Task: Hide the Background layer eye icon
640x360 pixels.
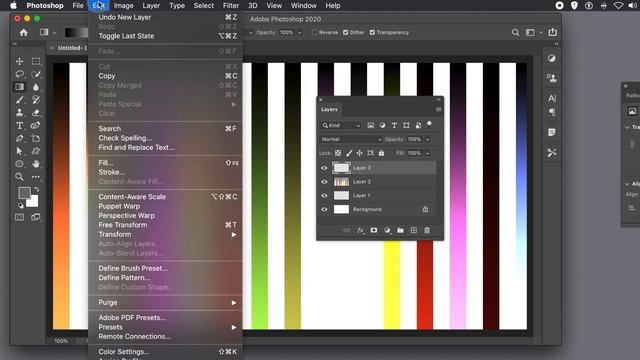Action: [x=324, y=209]
